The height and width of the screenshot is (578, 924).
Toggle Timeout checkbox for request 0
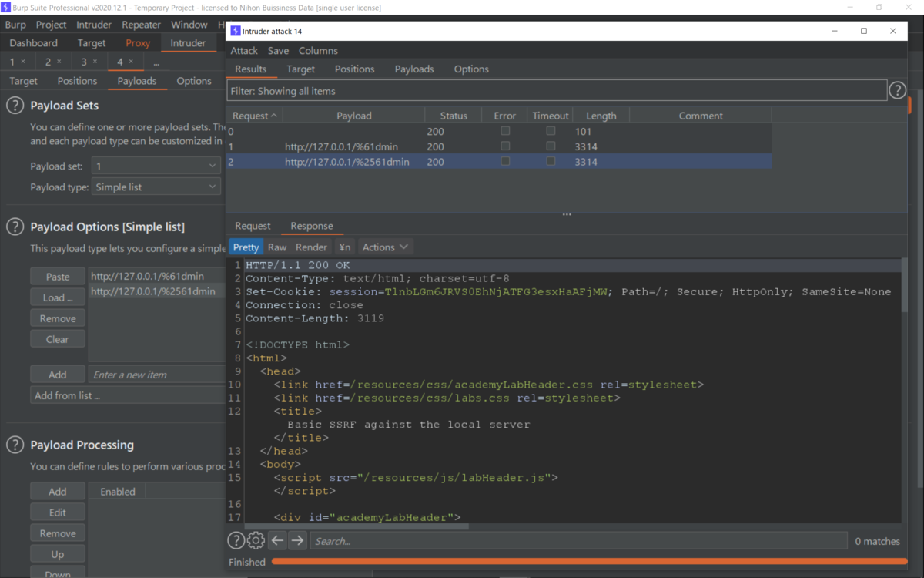(551, 131)
